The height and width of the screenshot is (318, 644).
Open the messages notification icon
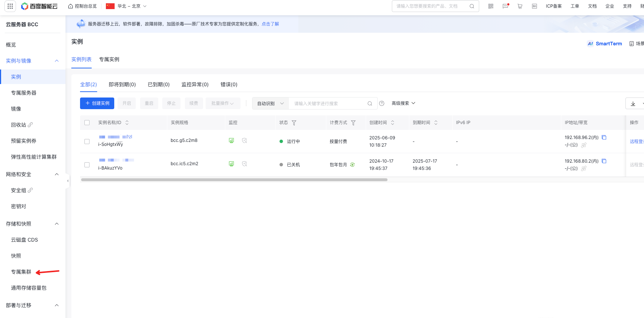pyautogui.click(x=505, y=6)
